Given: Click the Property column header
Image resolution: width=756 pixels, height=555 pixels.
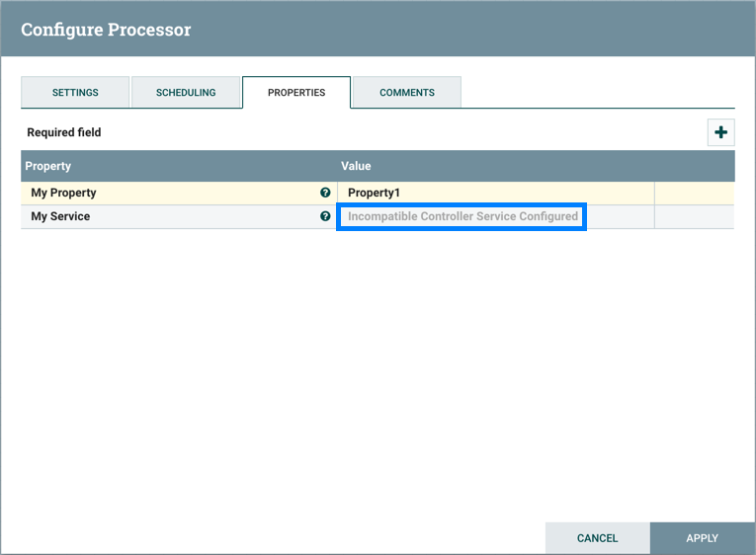Looking at the screenshot, I should click(48, 166).
